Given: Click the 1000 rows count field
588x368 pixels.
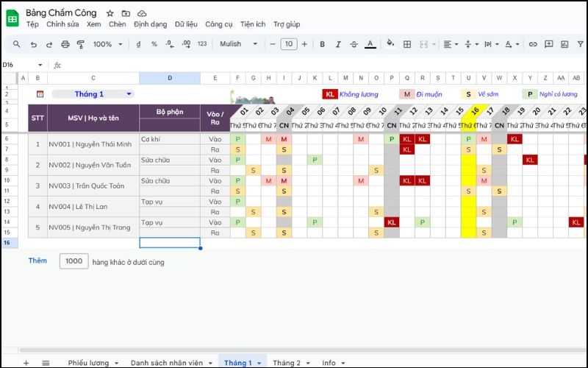Looking at the screenshot, I should coord(74,261).
